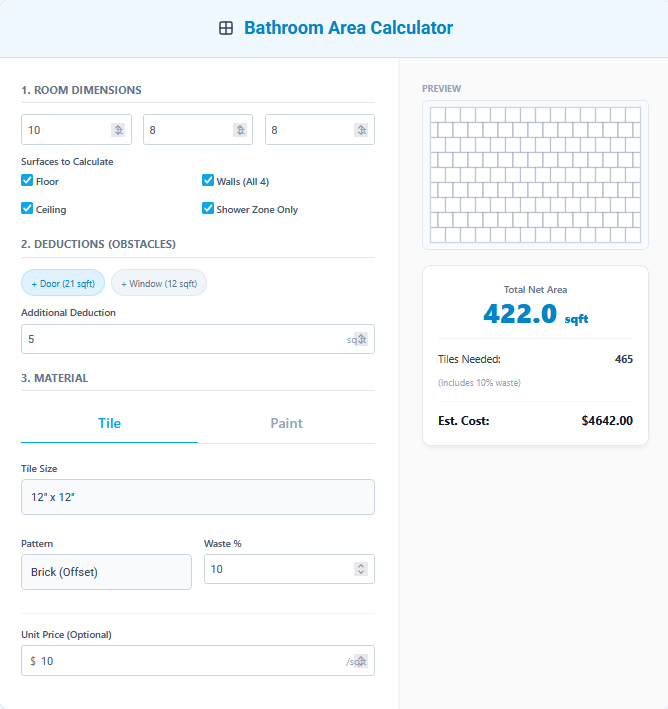Click the Bathroom Area Calculator title
Image resolution: width=668 pixels, height=709 pixels.
click(348, 28)
